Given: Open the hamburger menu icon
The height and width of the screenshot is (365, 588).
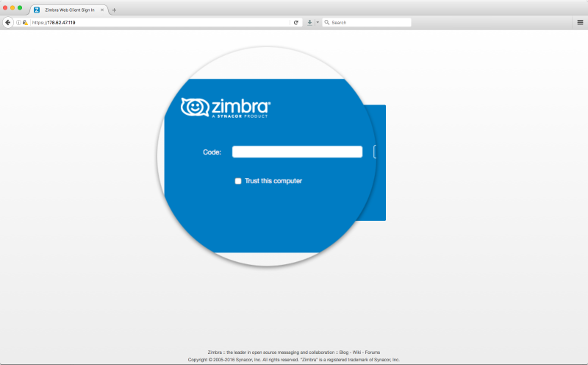Looking at the screenshot, I should pos(580,23).
